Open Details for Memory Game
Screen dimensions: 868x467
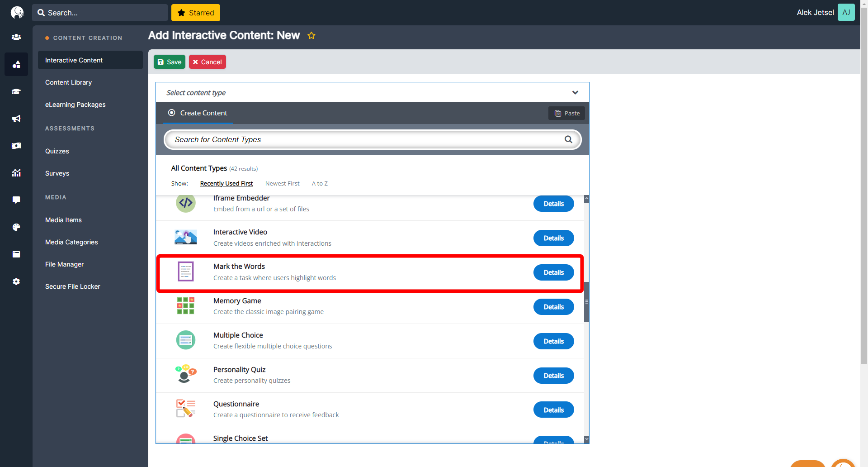(554, 307)
